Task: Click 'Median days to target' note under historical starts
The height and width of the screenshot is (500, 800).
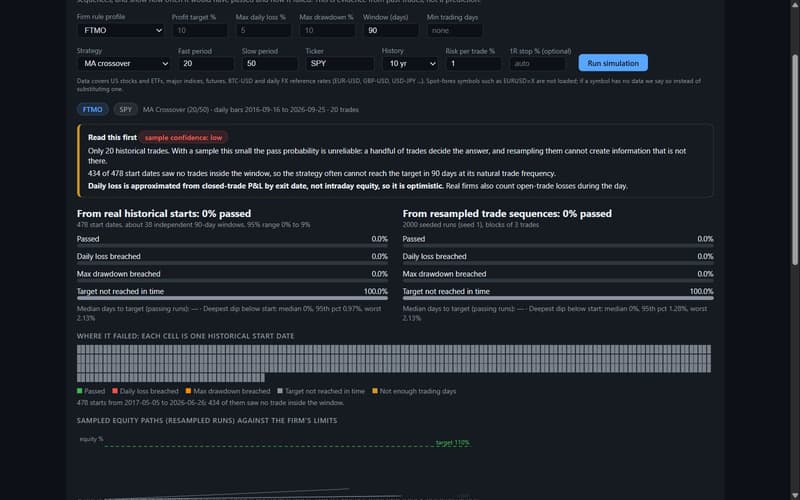Action: (x=229, y=313)
